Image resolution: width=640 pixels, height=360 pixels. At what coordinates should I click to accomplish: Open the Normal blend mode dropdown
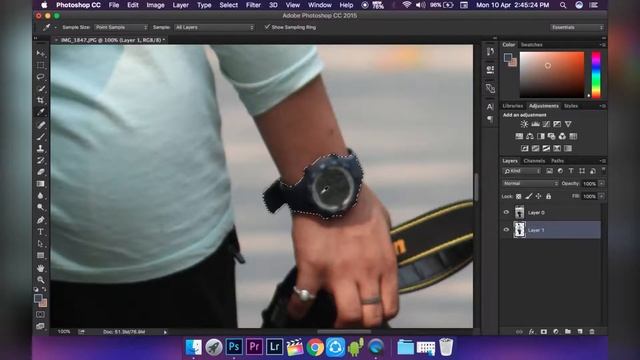[530, 184]
